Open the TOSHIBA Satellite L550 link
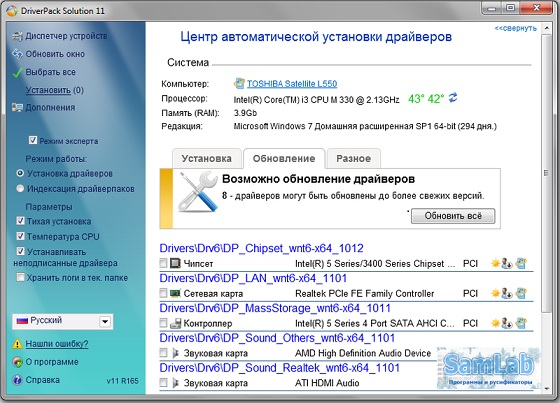Screen dimensions: 560x403 tap(292, 84)
